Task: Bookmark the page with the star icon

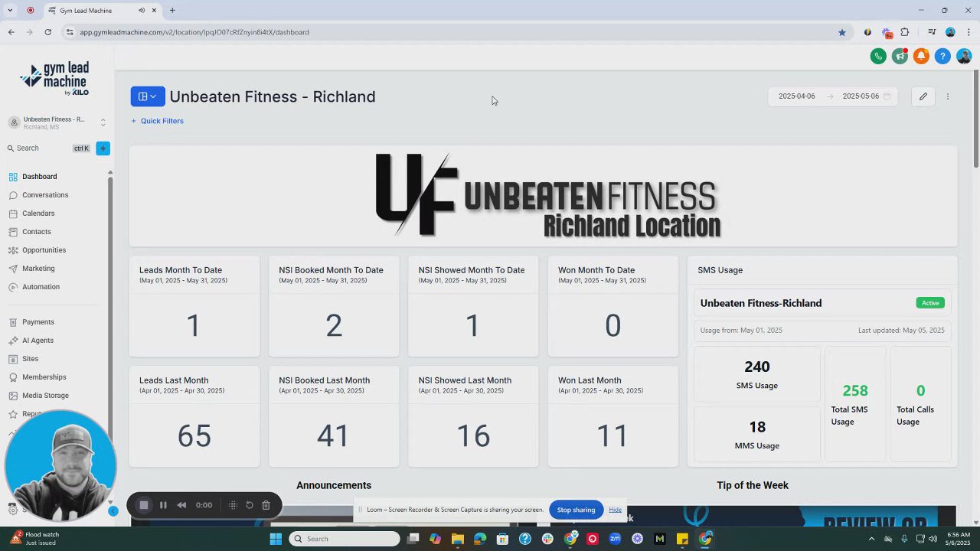Action: (x=842, y=32)
